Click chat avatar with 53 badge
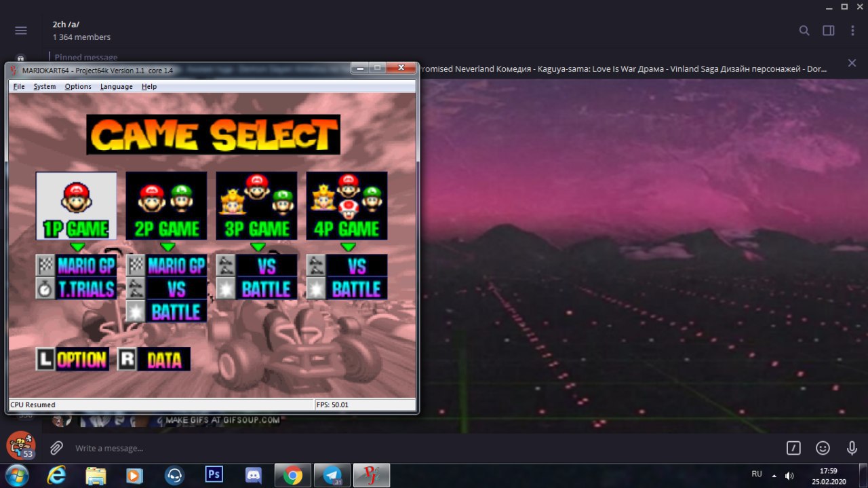 tap(20, 446)
